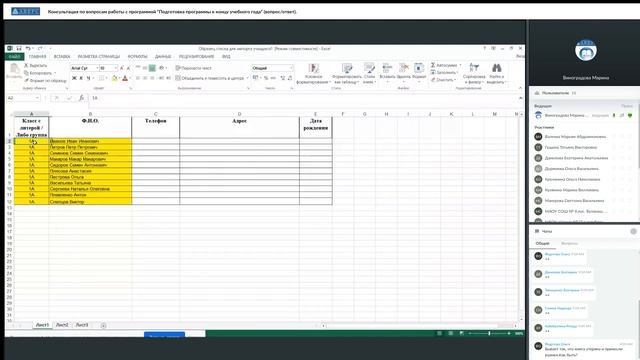This screenshot has width=640, height=360.
Task: Click the Percent Style icon
Action: tap(266, 78)
